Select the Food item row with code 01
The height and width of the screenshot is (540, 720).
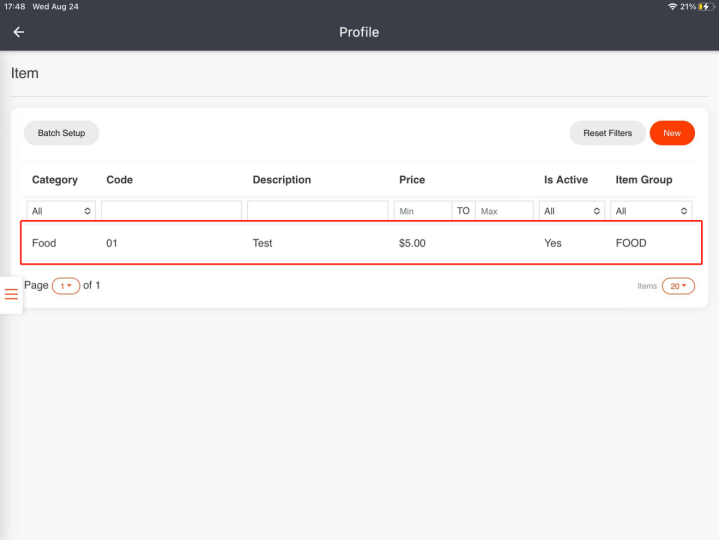(x=359, y=243)
